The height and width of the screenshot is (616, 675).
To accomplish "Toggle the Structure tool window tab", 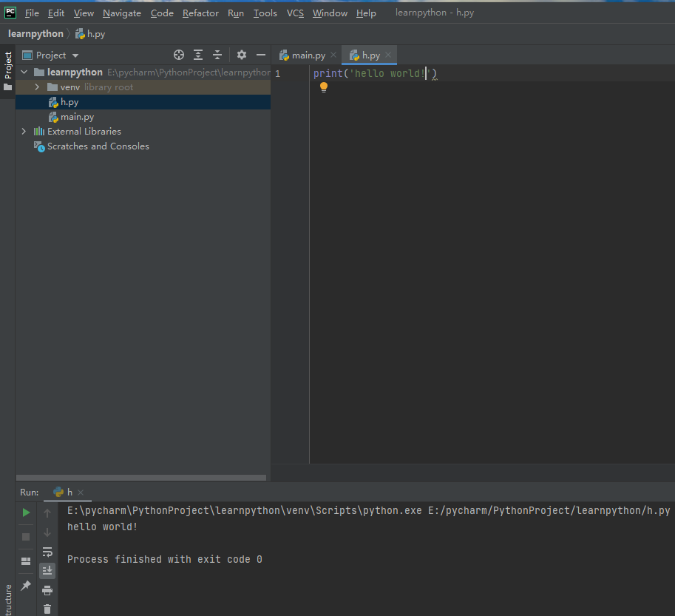I will (7, 600).
